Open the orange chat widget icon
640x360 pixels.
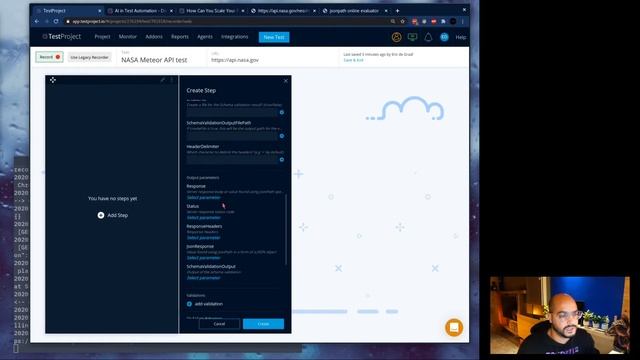454,327
